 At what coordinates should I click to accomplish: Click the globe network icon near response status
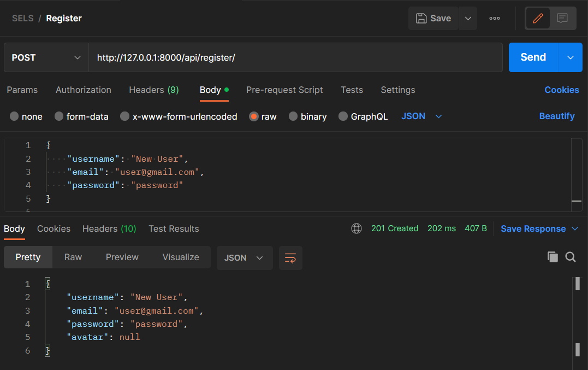(357, 228)
